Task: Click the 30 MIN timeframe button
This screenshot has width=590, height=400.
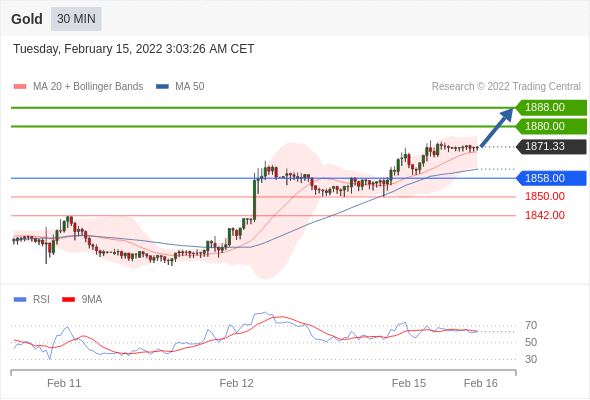Action: coord(76,19)
